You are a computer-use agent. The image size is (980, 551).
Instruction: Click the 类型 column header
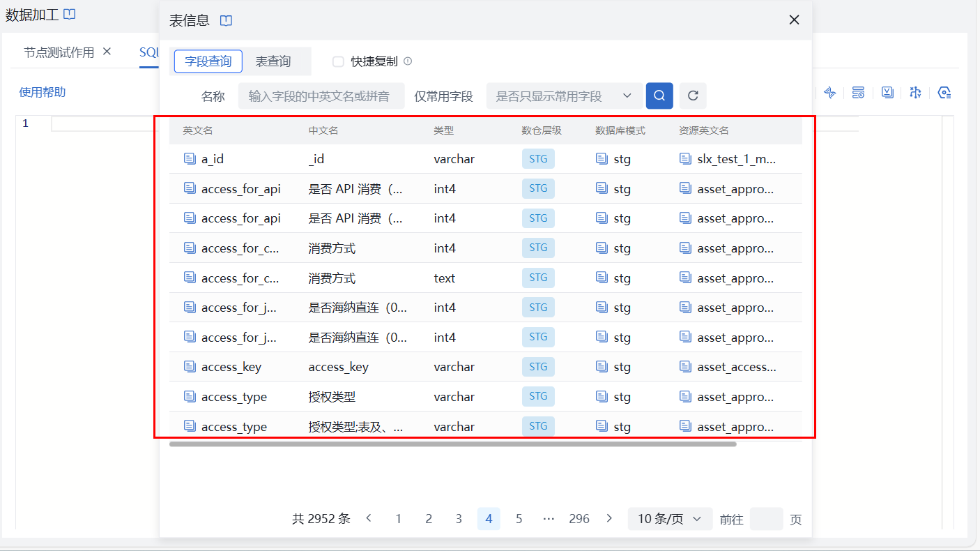[x=444, y=130]
